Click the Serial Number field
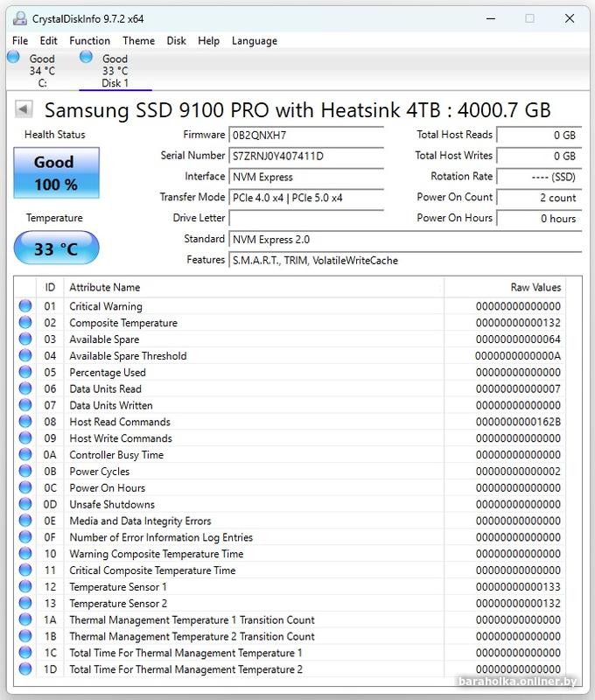 pyautogui.click(x=305, y=156)
